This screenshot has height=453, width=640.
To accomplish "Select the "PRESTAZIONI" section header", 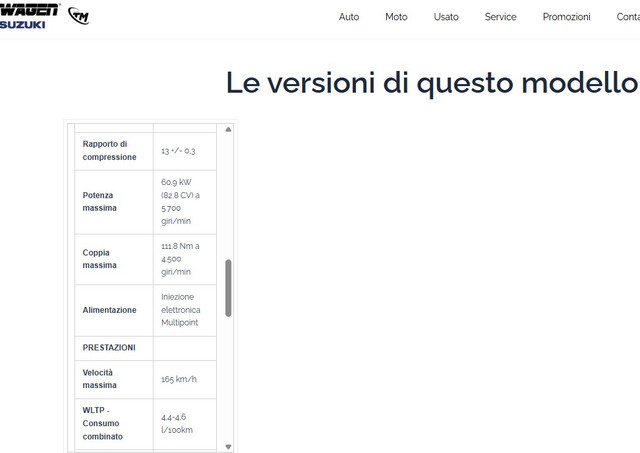I will click(x=109, y=347).
